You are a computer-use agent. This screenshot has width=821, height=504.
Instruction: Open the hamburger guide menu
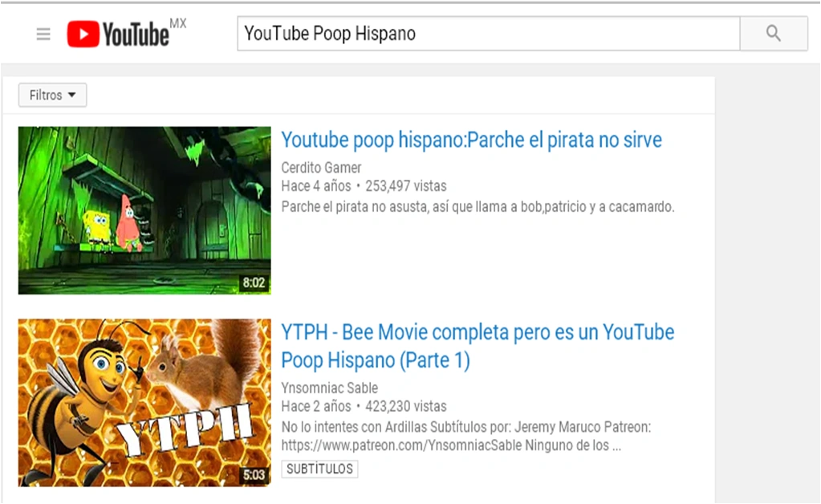[x=43, y=35]
